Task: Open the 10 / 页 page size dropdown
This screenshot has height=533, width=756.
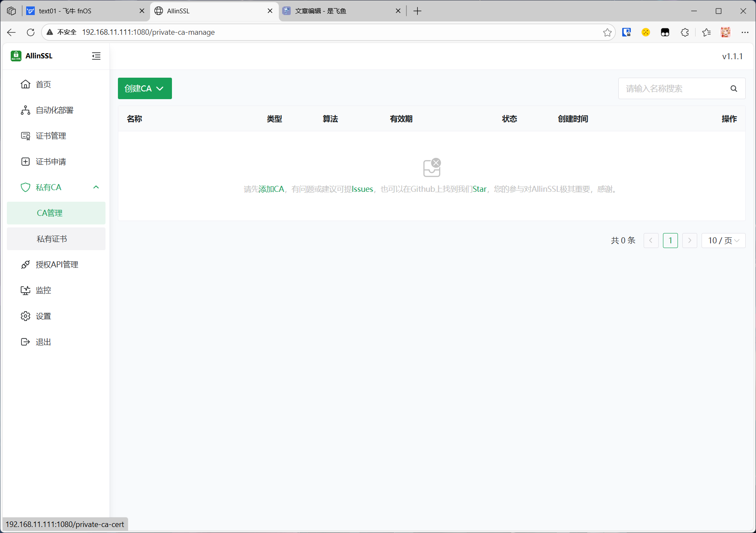Action: click(723, 241)
